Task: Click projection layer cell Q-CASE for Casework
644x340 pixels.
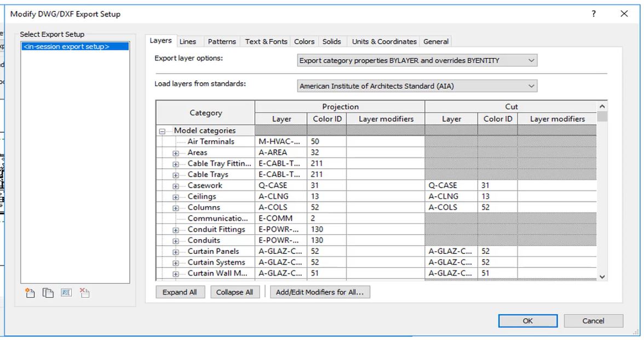Action: coord(281,185)
